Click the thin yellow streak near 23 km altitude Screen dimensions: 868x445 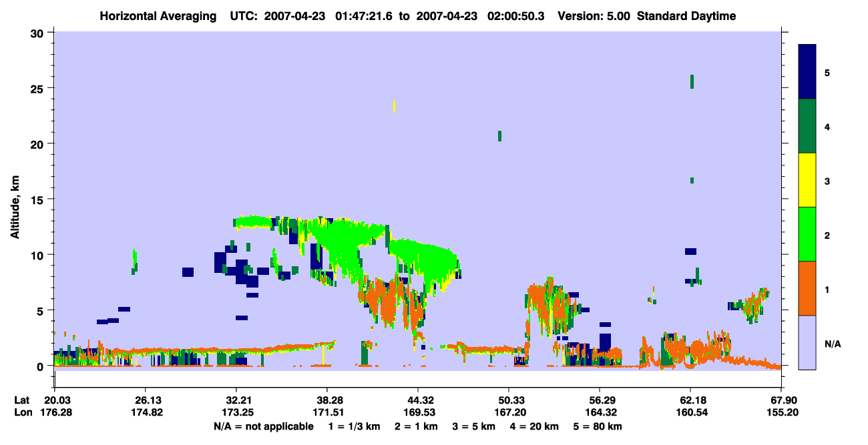[395, 107]
